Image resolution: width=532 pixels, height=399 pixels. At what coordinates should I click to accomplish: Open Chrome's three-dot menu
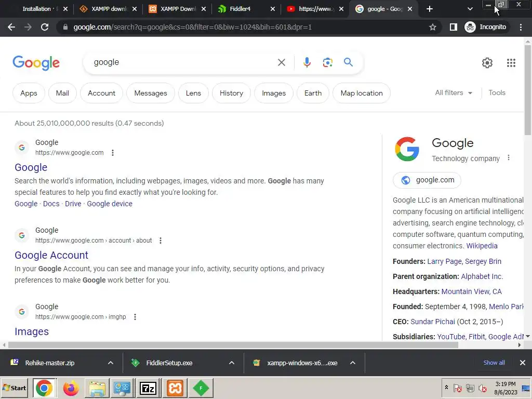(521, 27)
